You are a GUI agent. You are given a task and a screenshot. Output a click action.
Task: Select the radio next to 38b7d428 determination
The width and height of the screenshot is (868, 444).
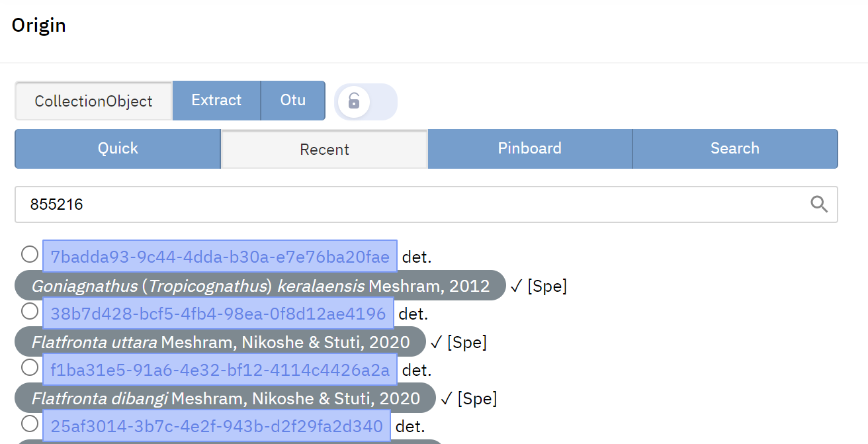point(29,310)
